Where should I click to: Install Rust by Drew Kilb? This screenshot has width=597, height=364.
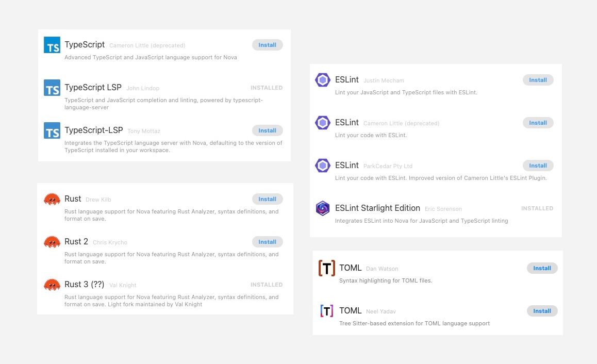pos(267,200)
